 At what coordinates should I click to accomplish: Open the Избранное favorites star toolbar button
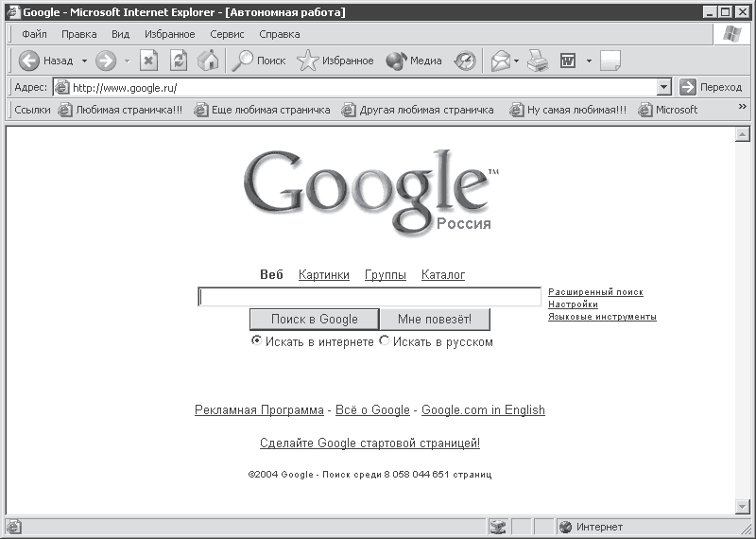[x=335, y=61]
